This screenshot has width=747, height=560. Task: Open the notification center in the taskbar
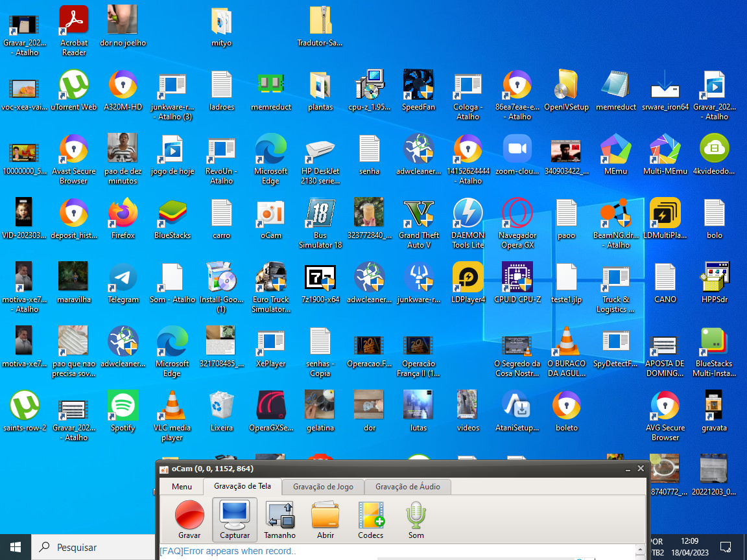point(726,547)
